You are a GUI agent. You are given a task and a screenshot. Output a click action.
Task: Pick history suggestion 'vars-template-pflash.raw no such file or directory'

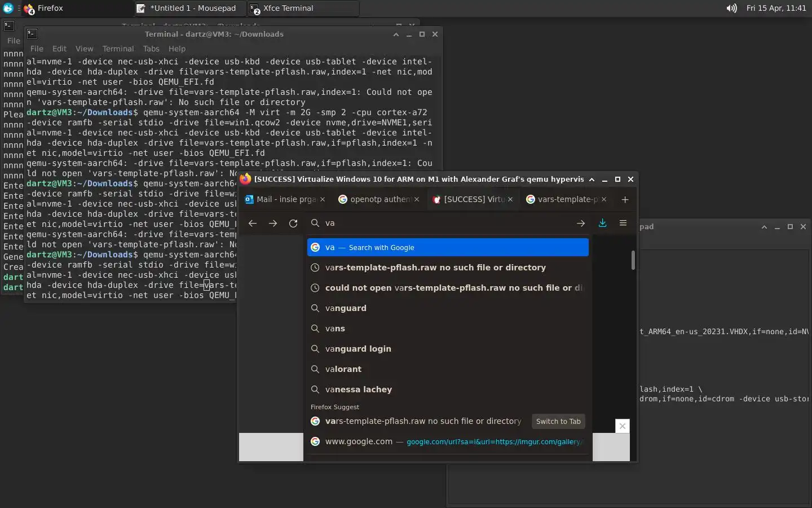[448, 268]
